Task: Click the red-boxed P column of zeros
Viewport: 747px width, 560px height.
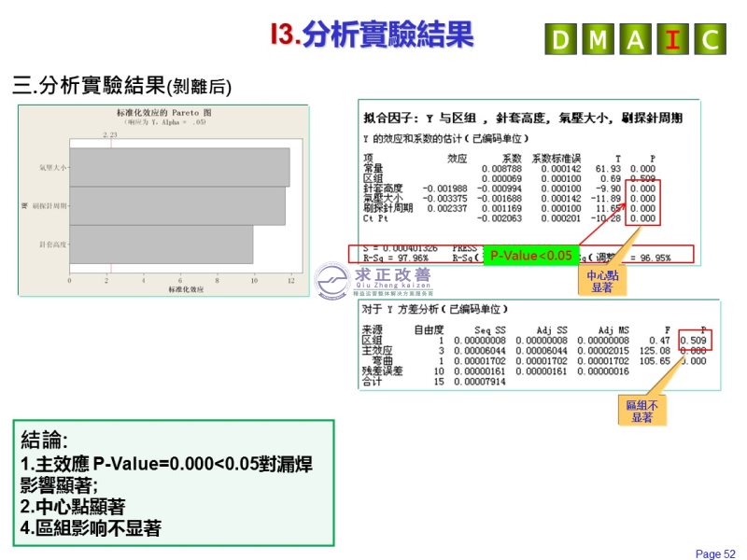Action: click(642, 203)
